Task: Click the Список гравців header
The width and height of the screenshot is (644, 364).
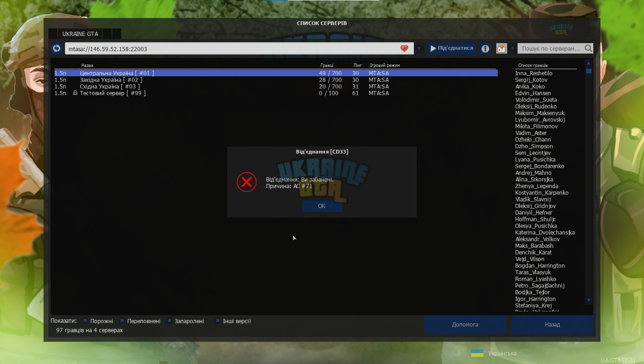Action: pos(533,65)
